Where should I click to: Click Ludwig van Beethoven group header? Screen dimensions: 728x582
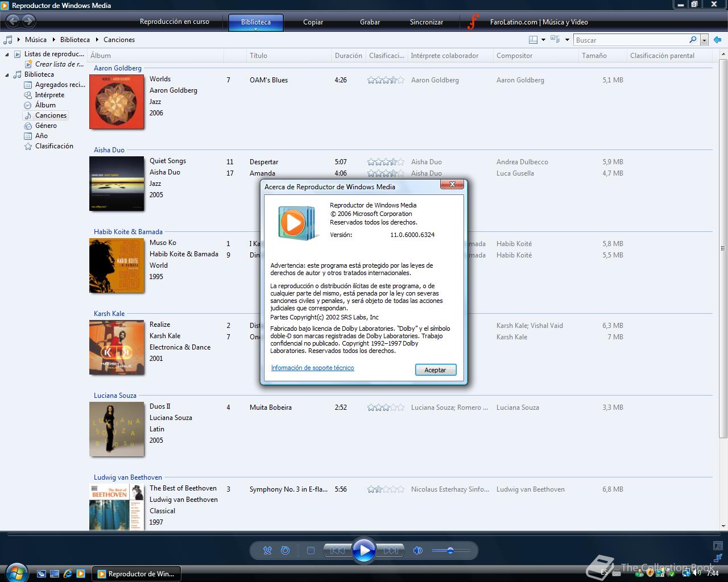(128, 477)
